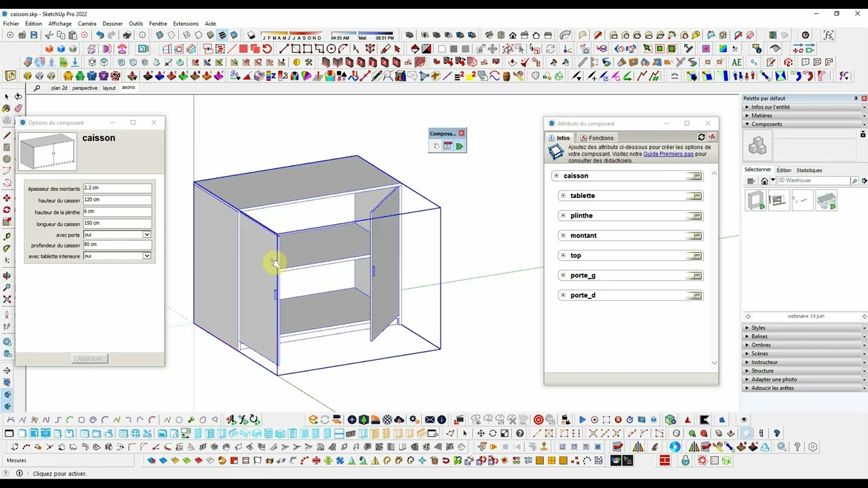Viewport: 868px width, 488px height.
Task: Select the Eraser tool in the left toolbar
Action: (x=18, y=108)
